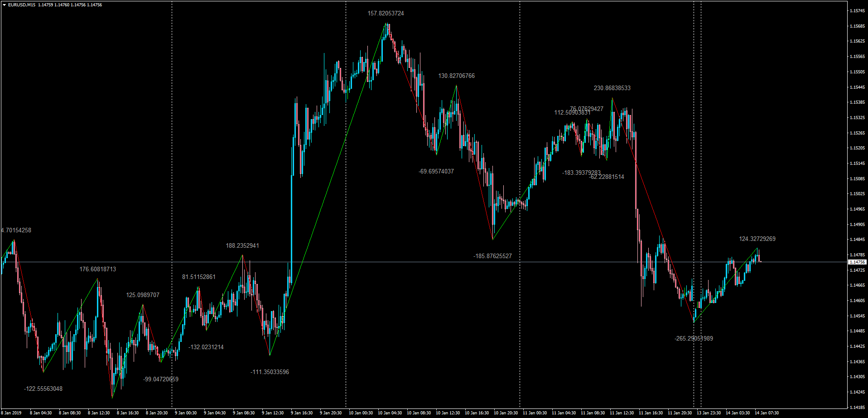Viewport: 868px width, 418px height.
Task: Click the 1.14305 price scale value
Action: pos(857,376)
